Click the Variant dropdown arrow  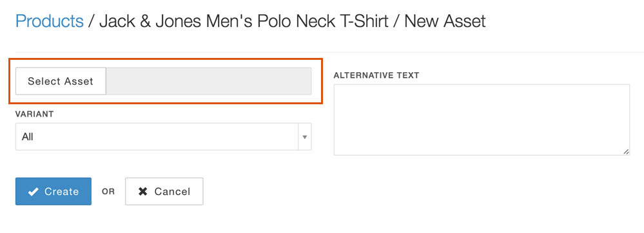pyautogui.click(x=305, y=137)
